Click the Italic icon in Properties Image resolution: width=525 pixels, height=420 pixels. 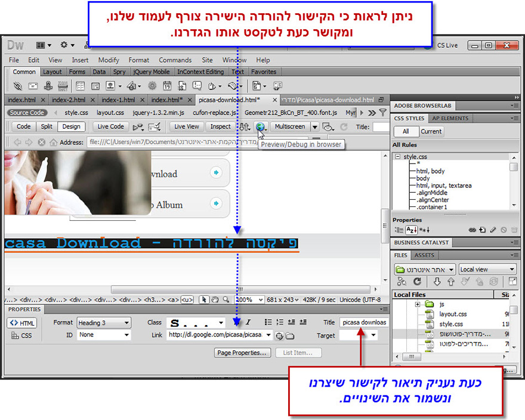coord(248,322)
